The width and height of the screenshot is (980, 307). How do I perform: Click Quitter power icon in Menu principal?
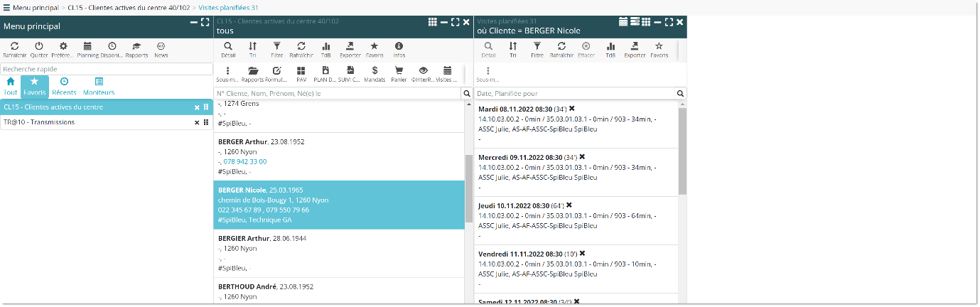point(39,48)
